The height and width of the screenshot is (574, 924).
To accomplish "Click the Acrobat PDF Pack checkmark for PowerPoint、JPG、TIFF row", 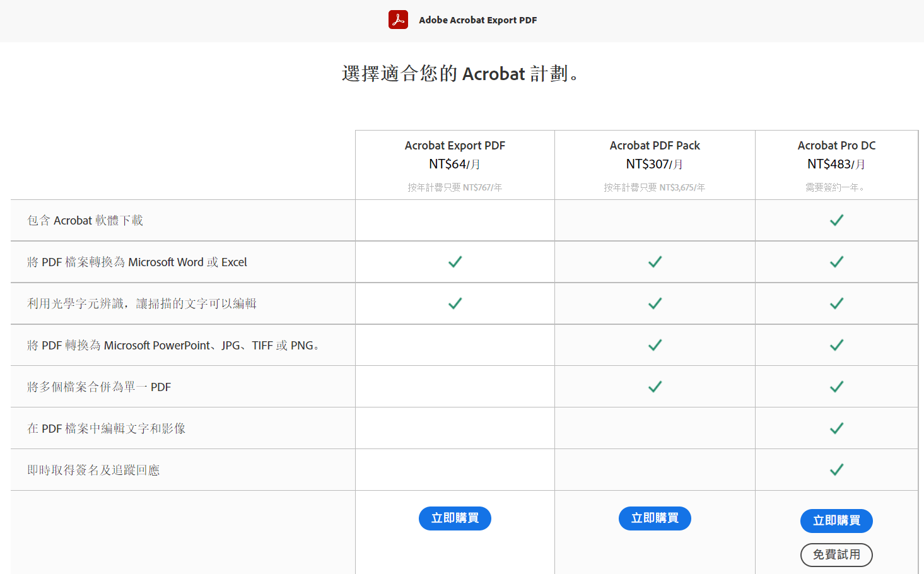I will click(x=655, y=345).
